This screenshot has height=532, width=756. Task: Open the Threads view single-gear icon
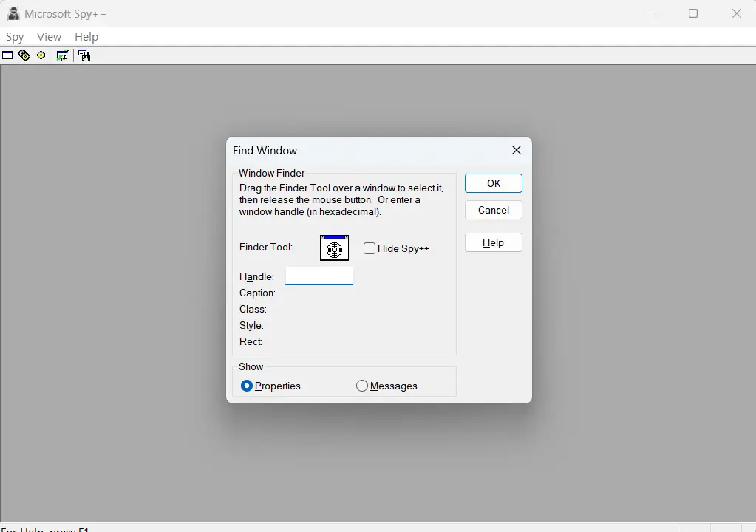click(x=41, y=55)
